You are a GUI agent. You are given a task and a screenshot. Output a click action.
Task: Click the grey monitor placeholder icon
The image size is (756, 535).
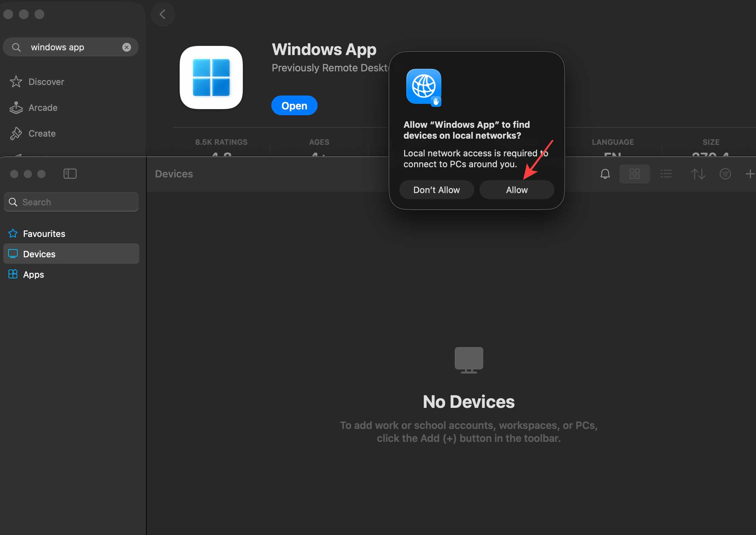(469, 360)
